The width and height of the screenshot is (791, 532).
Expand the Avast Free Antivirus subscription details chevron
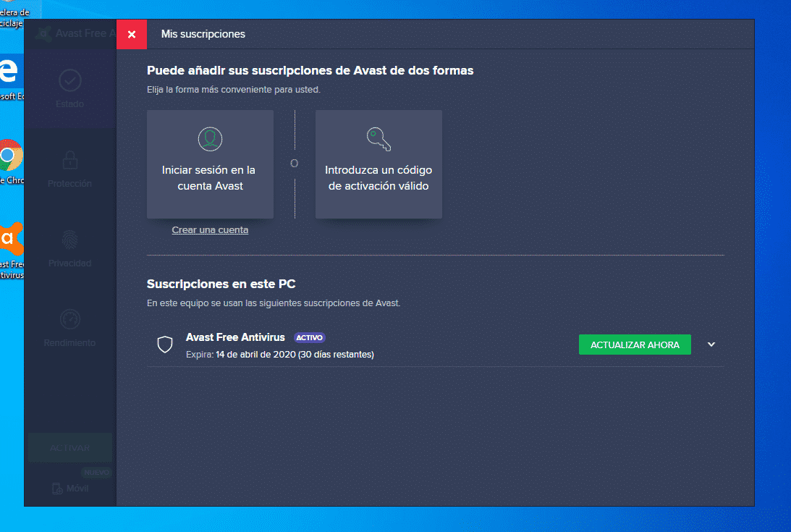(711, 345)
